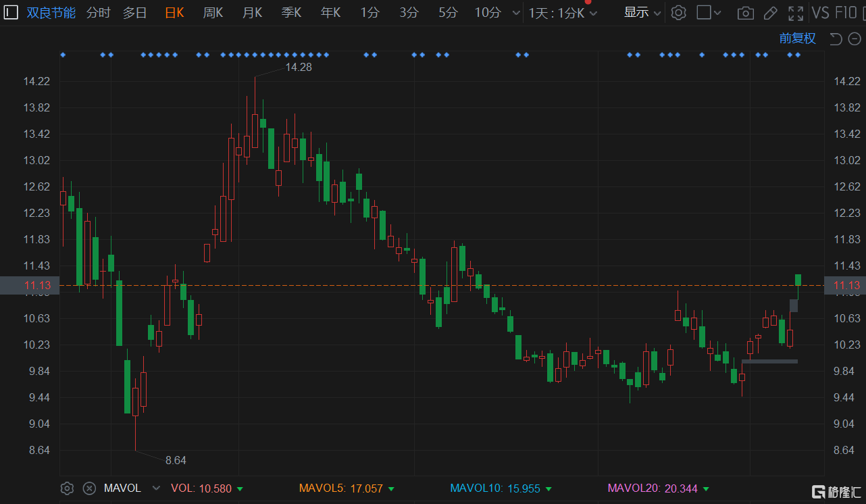Screen dimensions: 866x504
Task: Activate the pencil drawing tool
Action: (x=770, y=12)
